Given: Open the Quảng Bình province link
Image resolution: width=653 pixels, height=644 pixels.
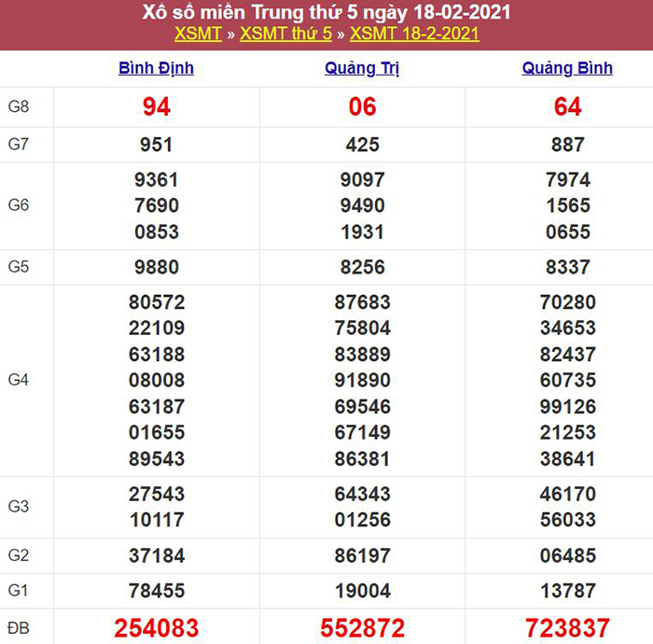Looking at the screenshot, I should pyautogui.click(x=567, y=68).
